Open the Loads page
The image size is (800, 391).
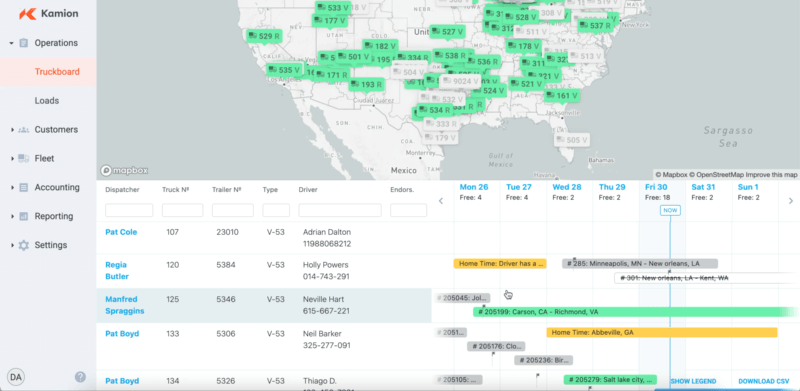pos(48,101)
